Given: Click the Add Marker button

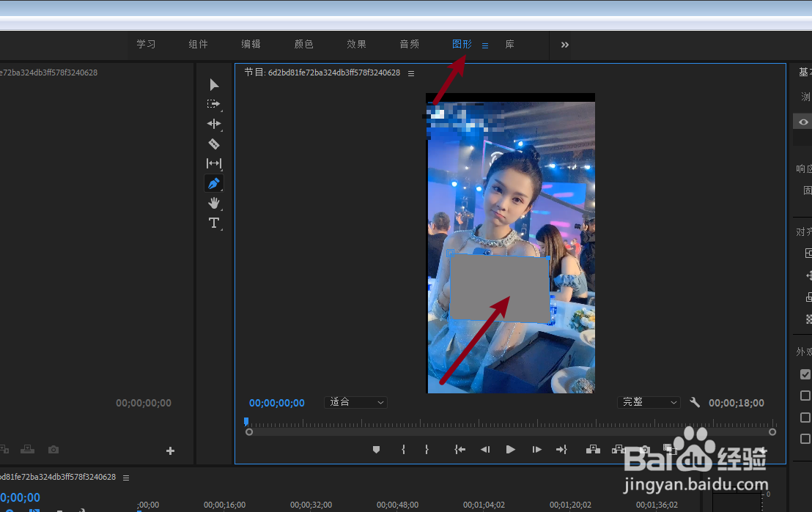Looking at the screenshot, I should pyautogui.click(x=377, y=449).
